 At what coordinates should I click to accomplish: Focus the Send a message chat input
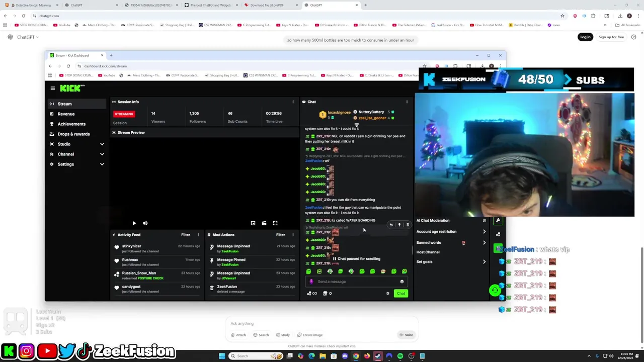pyautogui.click(x=357, y=282)
